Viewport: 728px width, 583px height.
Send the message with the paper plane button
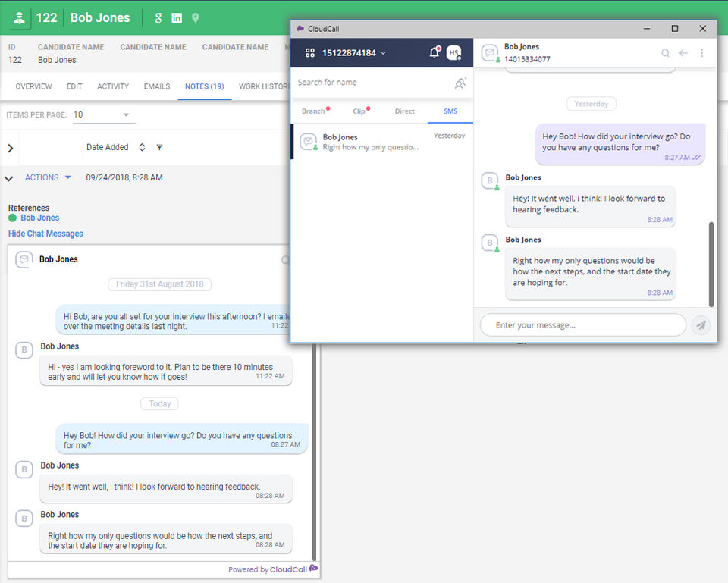pos(701,325)
